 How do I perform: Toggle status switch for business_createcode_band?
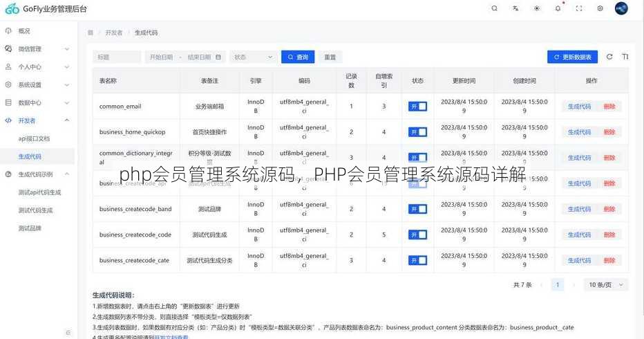pyautogui.click(x=417, y=209)
